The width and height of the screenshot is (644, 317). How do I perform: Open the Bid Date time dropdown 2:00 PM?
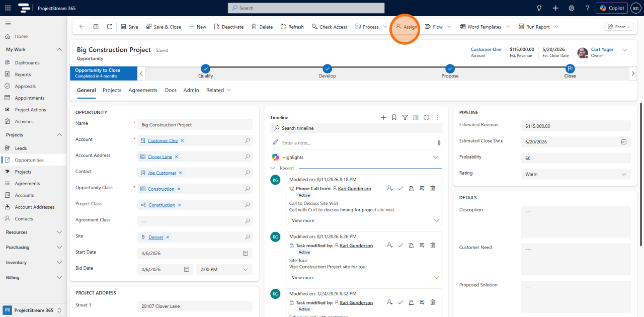coord(224,269)
